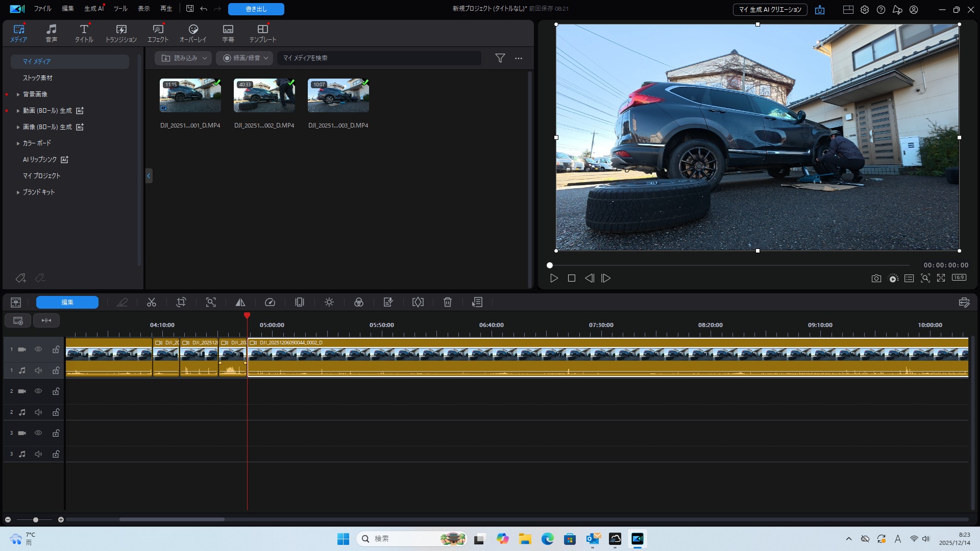Hide video track 1 with eye icon

pyautogui.click(x=38, y=349)
